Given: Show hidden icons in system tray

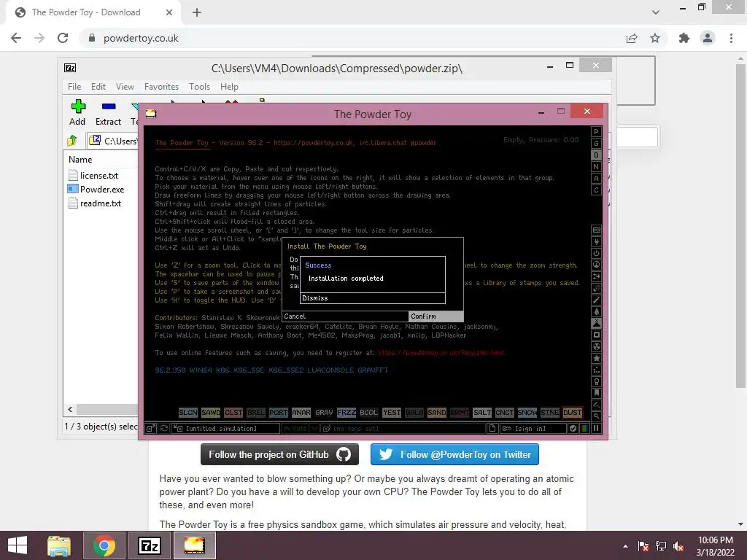Looking at the screenshot, I should click(625, 546).
